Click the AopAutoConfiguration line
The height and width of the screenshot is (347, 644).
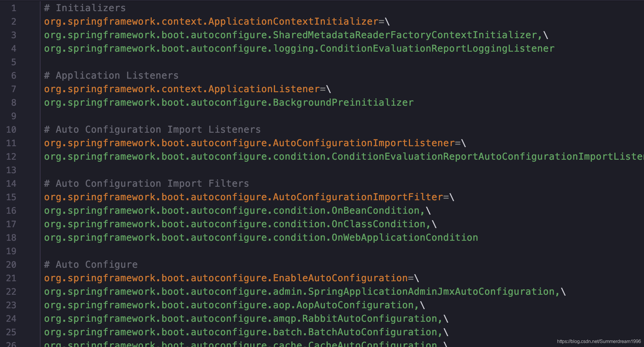[x=234, y=305]
